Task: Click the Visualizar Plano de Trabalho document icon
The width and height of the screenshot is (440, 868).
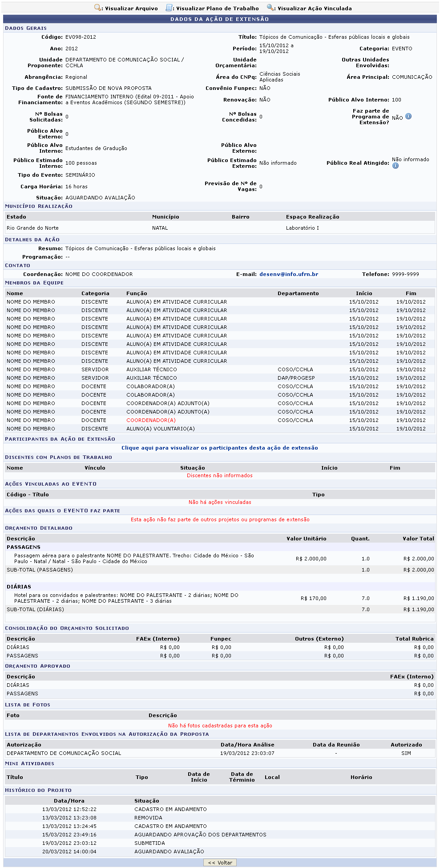Action: pos(169,8)
